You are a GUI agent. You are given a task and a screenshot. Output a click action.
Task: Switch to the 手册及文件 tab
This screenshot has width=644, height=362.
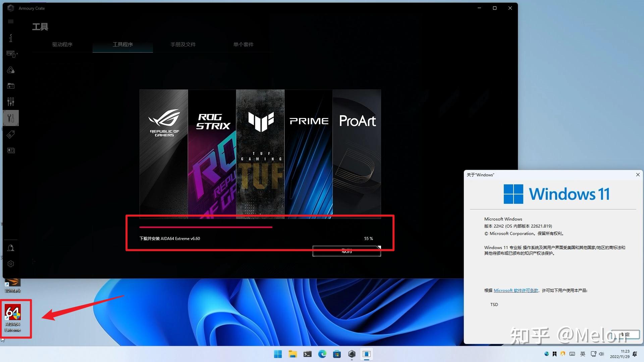click(183, 45)
